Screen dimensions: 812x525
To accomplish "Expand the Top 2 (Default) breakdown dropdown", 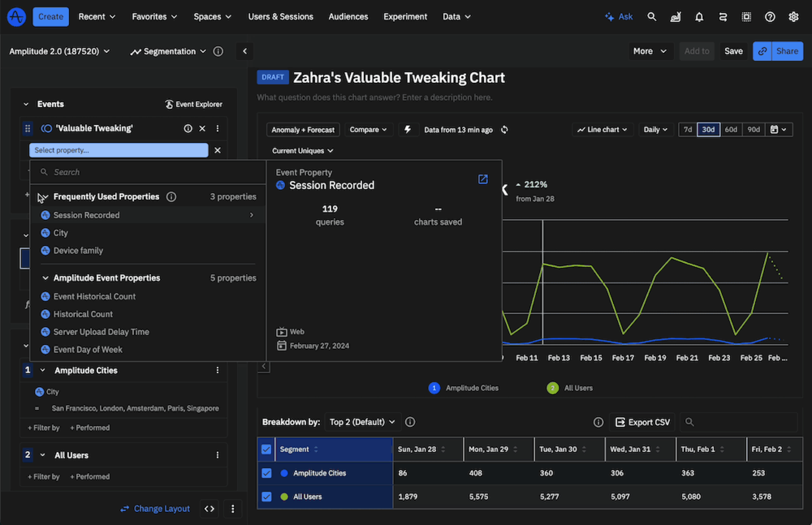I will pos(362,422).
